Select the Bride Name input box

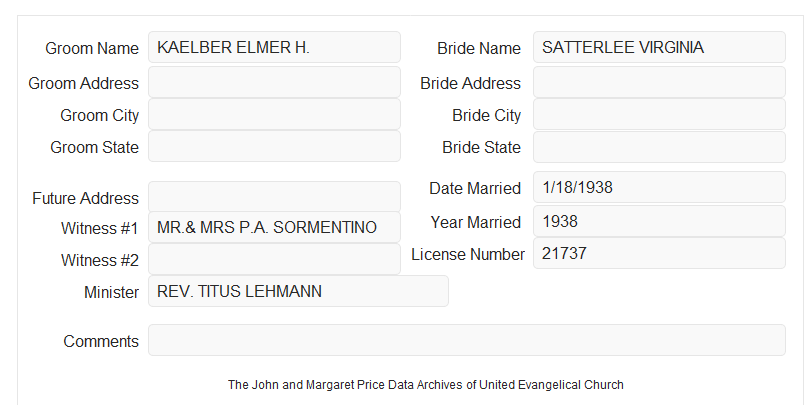(x=659, y=47)
